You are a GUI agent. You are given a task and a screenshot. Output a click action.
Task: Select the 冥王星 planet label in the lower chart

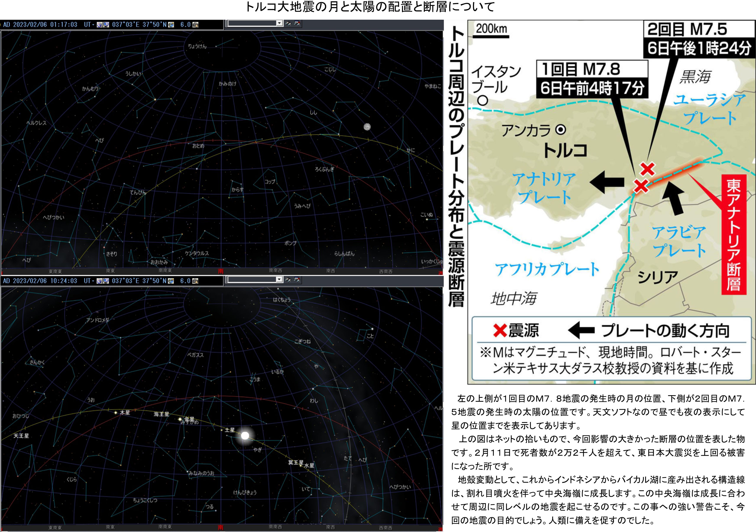[296, 463]
